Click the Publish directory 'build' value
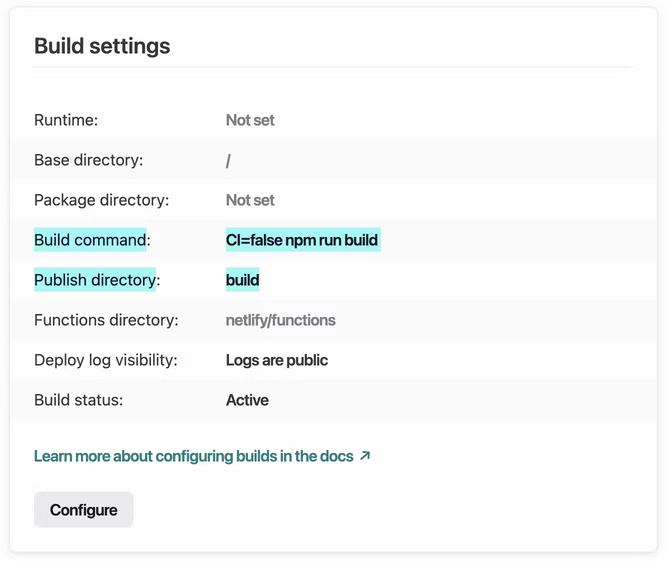Image resolution: width=667 pixels, height=561 pixels. click(243, 280)
